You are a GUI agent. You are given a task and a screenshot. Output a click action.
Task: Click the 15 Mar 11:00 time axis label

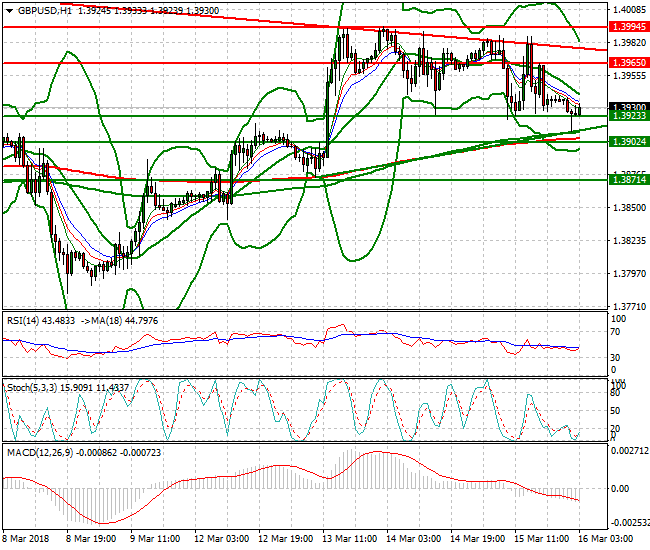541,539
